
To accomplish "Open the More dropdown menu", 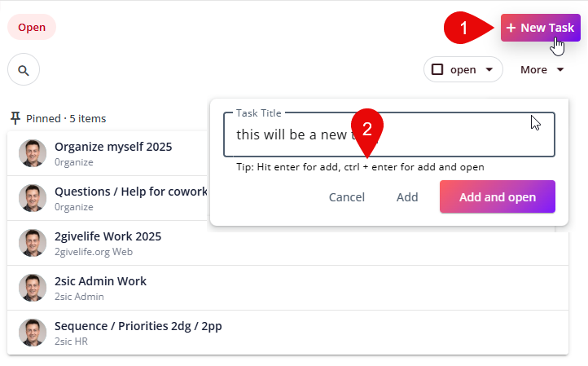I will [542, 70].
